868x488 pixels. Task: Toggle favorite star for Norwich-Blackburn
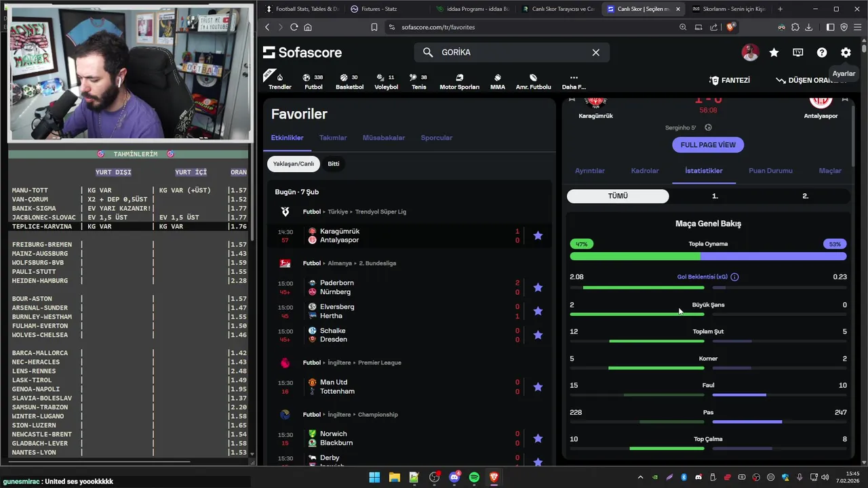click(x=538, y=439)
